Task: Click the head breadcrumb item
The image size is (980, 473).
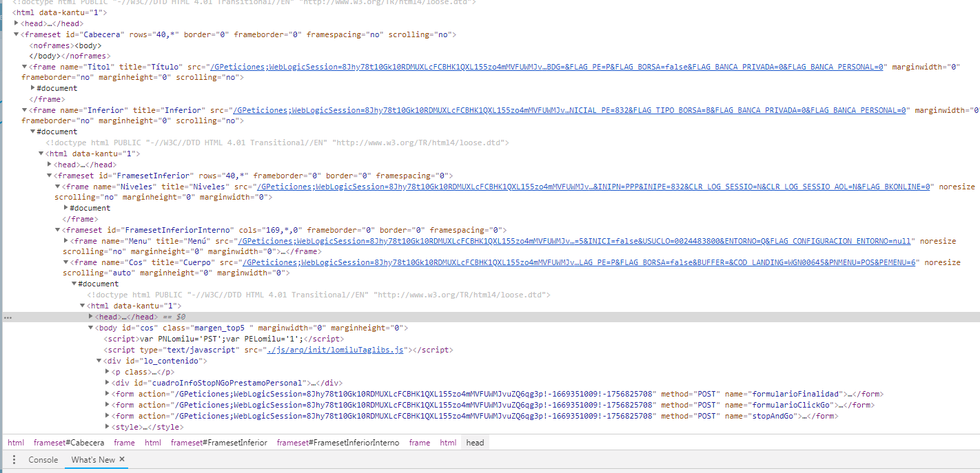Action: point(475,442)
